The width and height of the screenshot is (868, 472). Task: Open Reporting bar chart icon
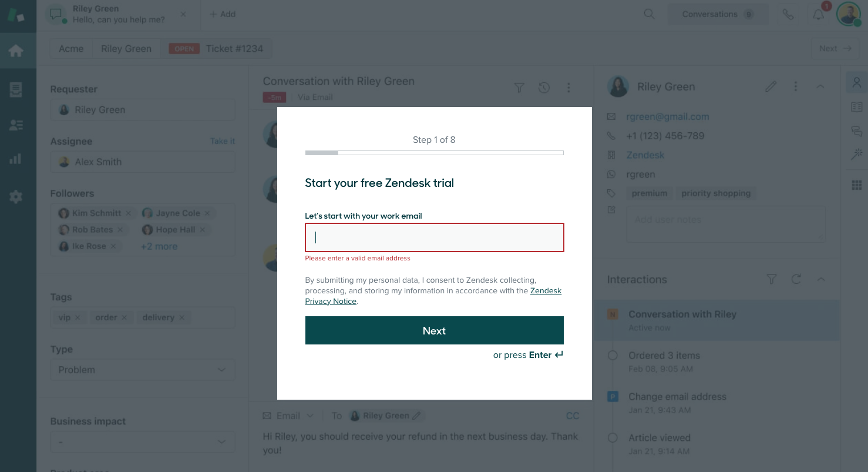point(16,159)
